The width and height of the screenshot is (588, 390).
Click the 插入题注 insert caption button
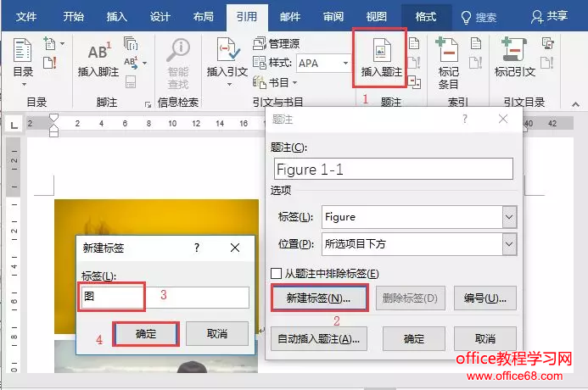(x=381, y=58)
